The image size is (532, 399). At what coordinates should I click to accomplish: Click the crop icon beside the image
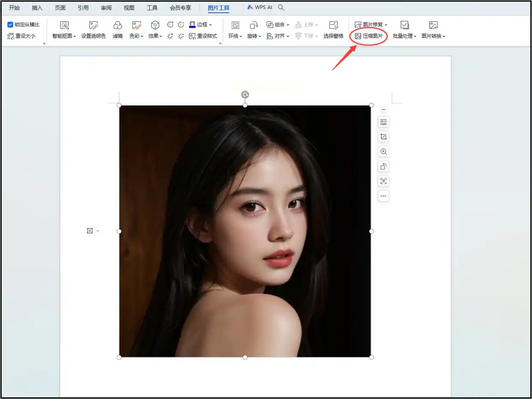pyautogui.click(x=383, y=137)
